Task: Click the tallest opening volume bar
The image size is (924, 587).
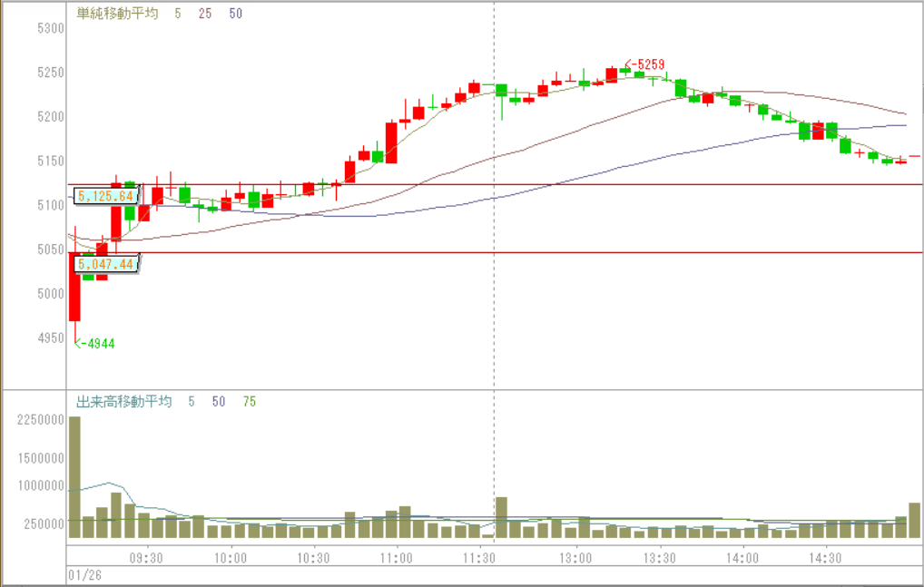Action: 74,476
